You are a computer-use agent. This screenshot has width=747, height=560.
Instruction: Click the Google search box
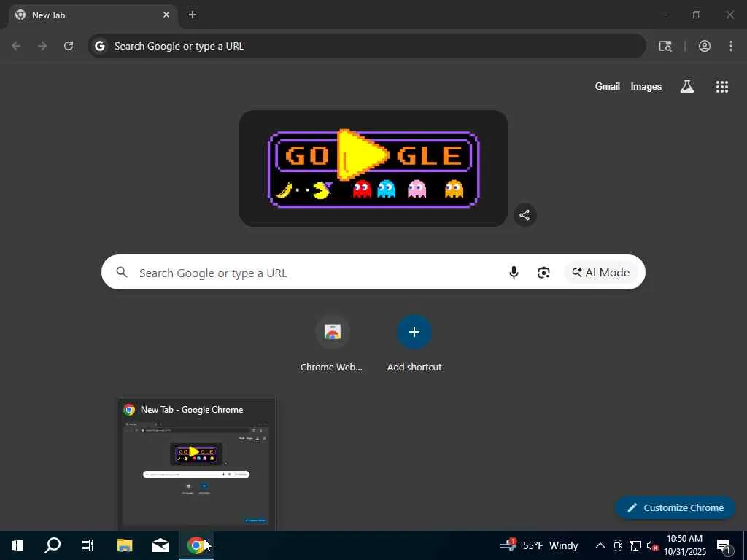pyautogui.click(x=373, y=272)
